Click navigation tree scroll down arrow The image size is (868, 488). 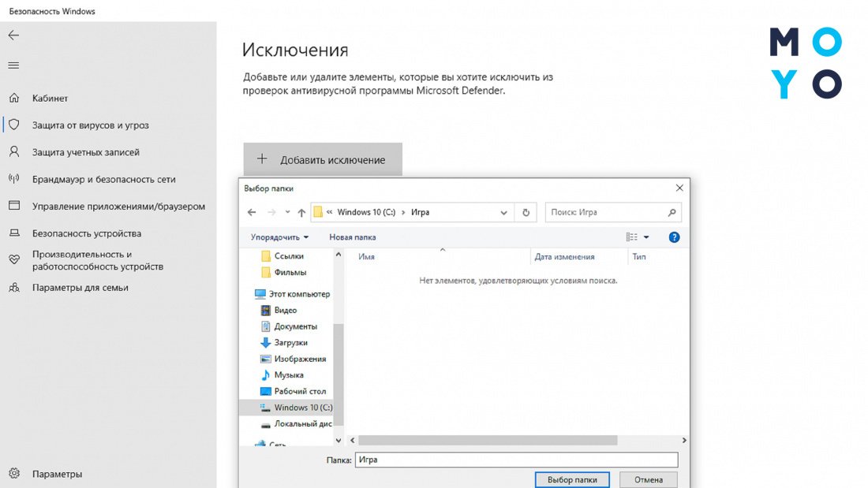(339, 441)
